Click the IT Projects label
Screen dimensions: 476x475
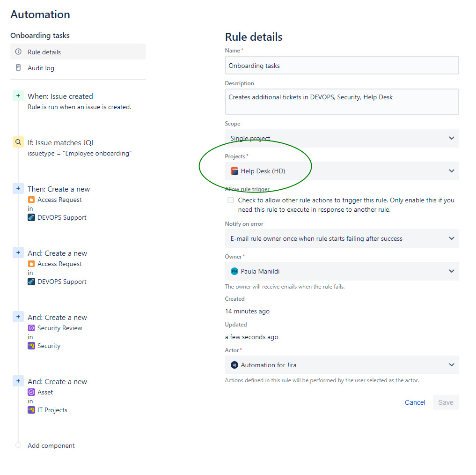52,410
